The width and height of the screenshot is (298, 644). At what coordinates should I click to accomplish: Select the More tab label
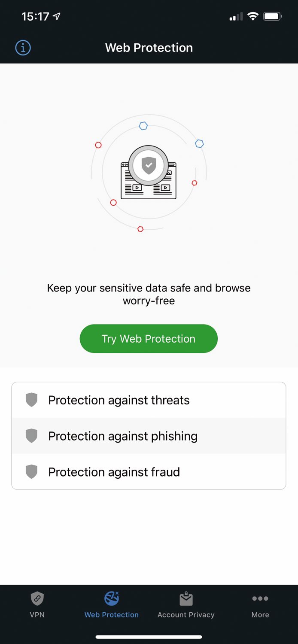click(260, 615)
